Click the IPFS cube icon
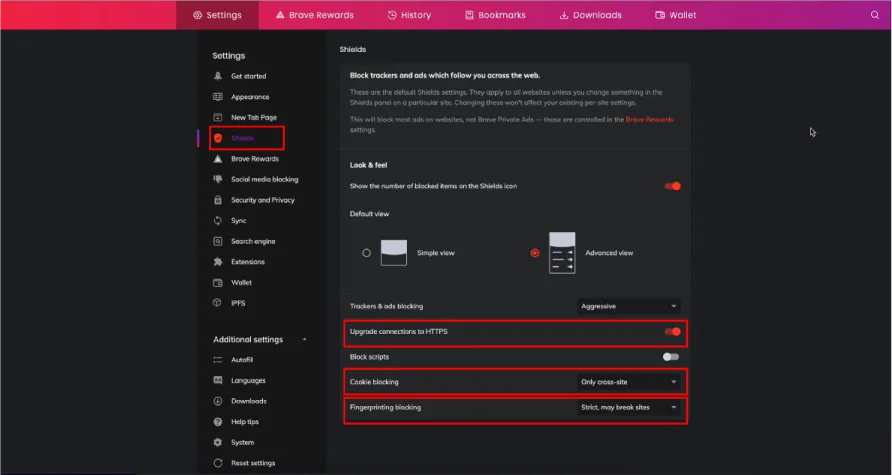Viewport: 892px width, 475px height. [x=218, y=303]
